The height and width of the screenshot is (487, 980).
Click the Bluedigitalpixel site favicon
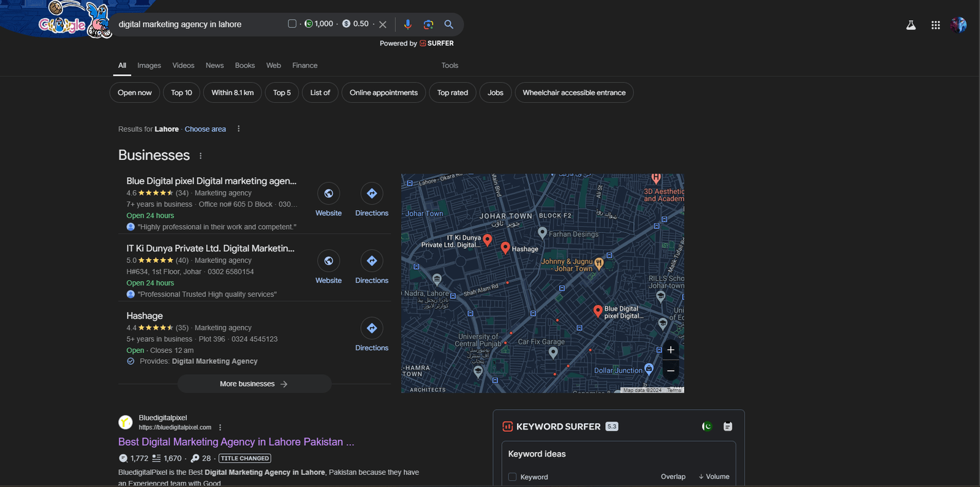[126, 422]
